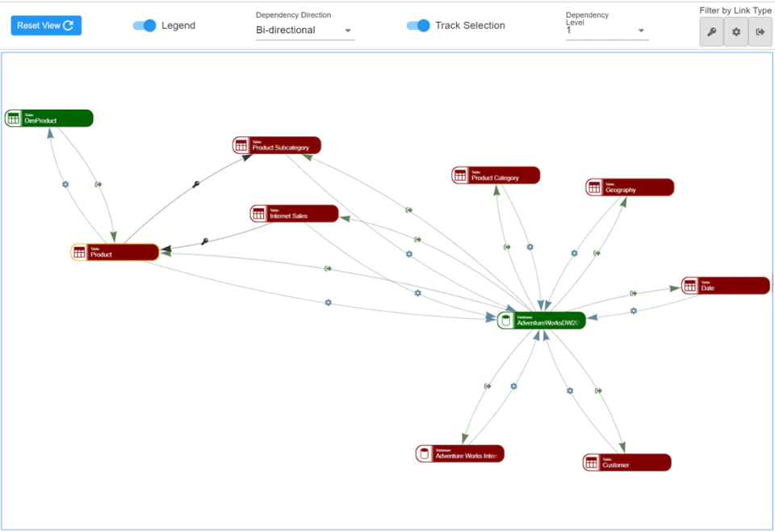Select the Product Subcategory node
The width and height of the screenshot is (775, 532).
277,145
